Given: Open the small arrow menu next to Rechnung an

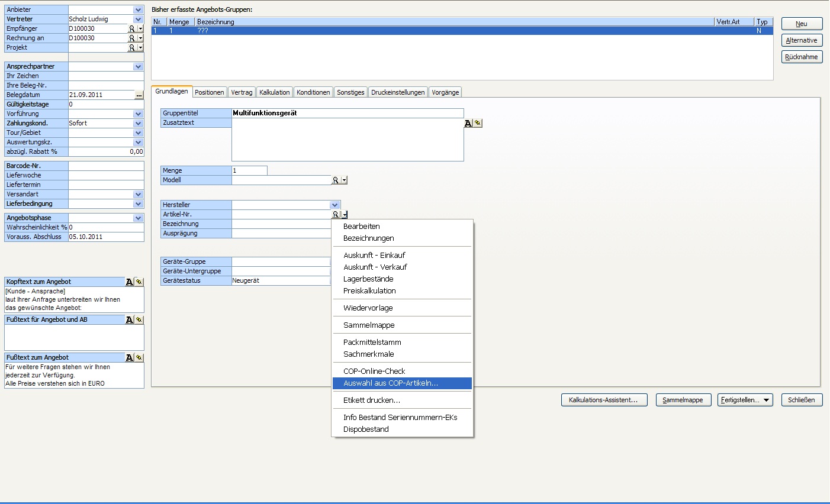Looking at the screenshot, I should coord(141,38).
